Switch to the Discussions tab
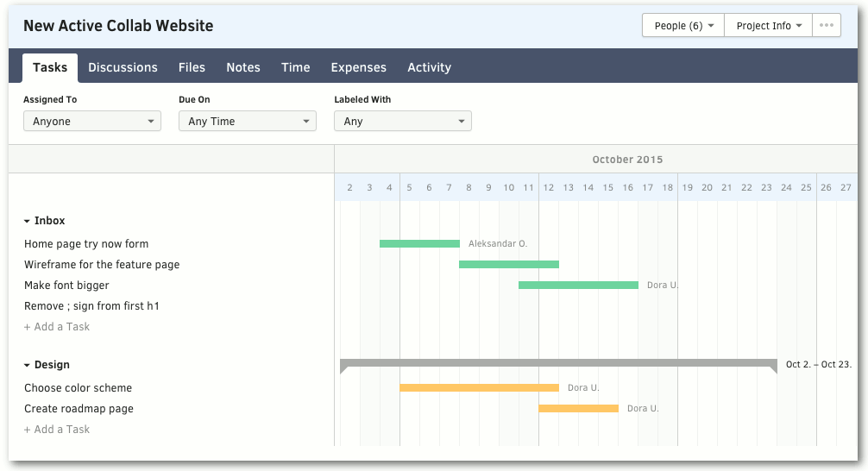 click(123, 67)
